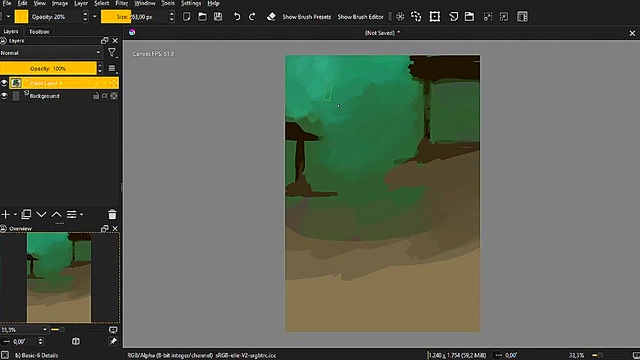640x360 pixels.
Task: Open the Window menu
Action: click(x=145, y=3)
